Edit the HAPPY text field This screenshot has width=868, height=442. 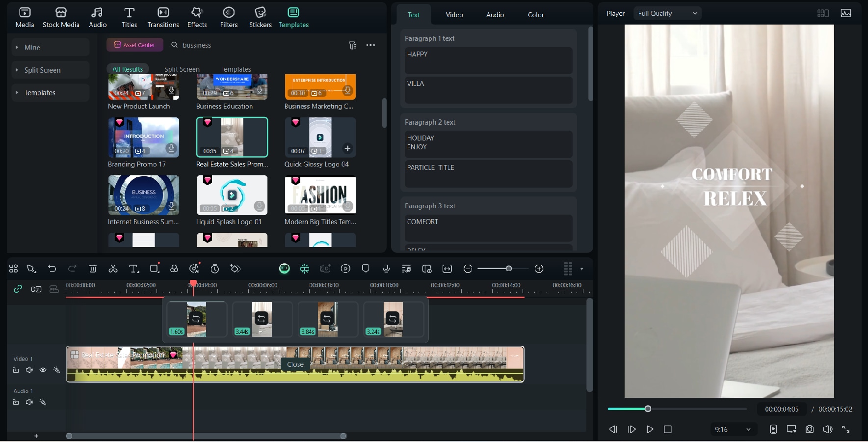point(488,60)
